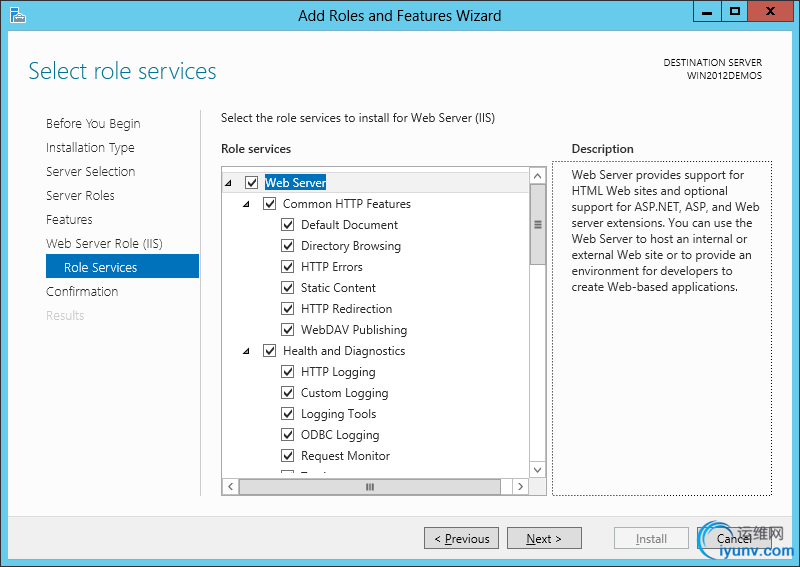Click the horizontal scroll-left arrow
800x567 pixels.
[x=231, y=486]
